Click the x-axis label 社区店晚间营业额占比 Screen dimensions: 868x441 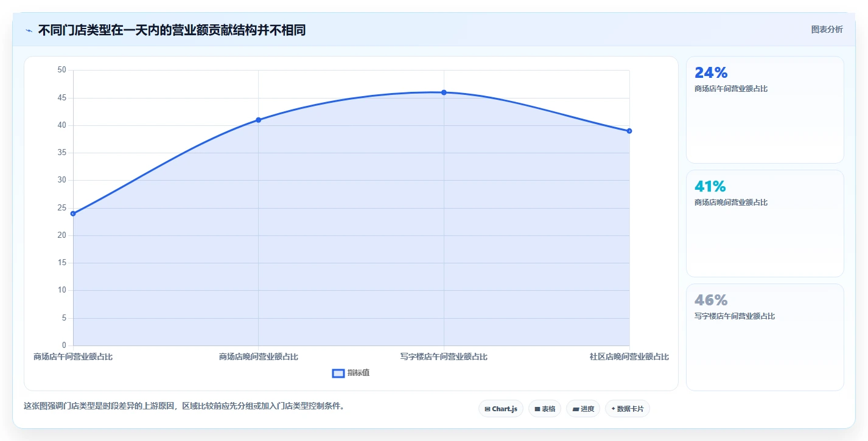point(629,356)
